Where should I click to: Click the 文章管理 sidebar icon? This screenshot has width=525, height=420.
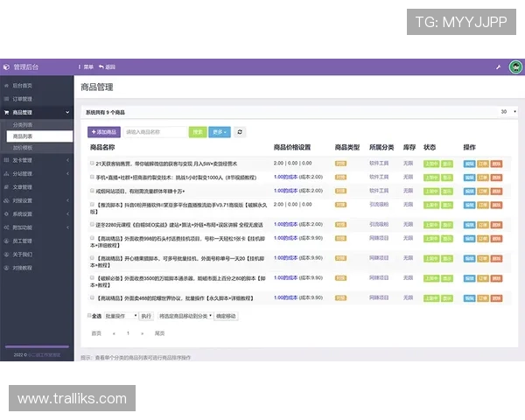(6, 187)
